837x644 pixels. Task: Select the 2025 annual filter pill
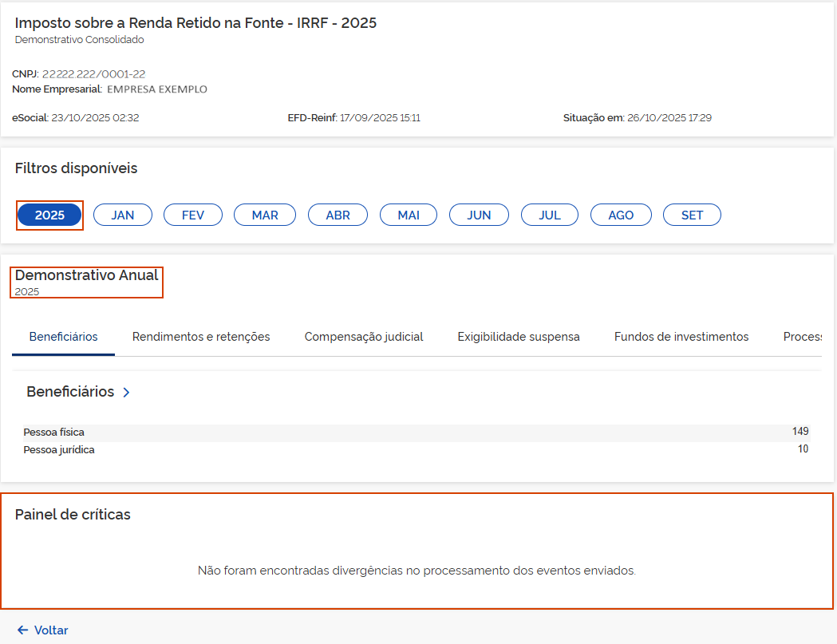pyautogui.click(x=49, y=215)
